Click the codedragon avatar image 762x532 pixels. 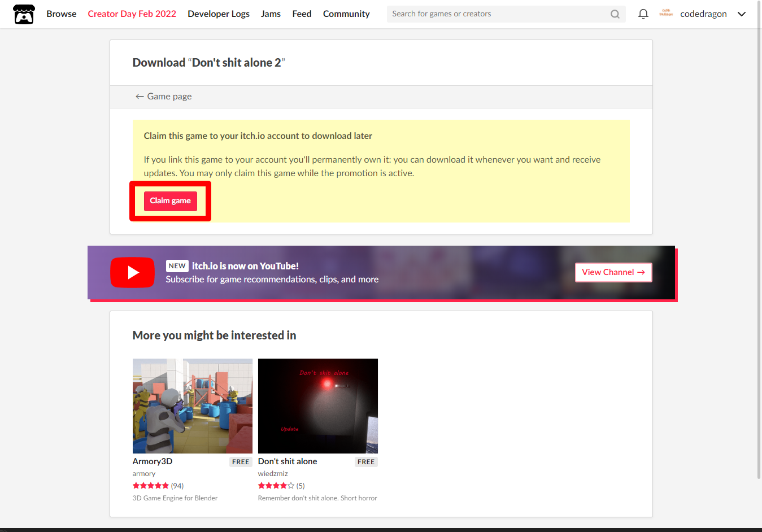666,14
